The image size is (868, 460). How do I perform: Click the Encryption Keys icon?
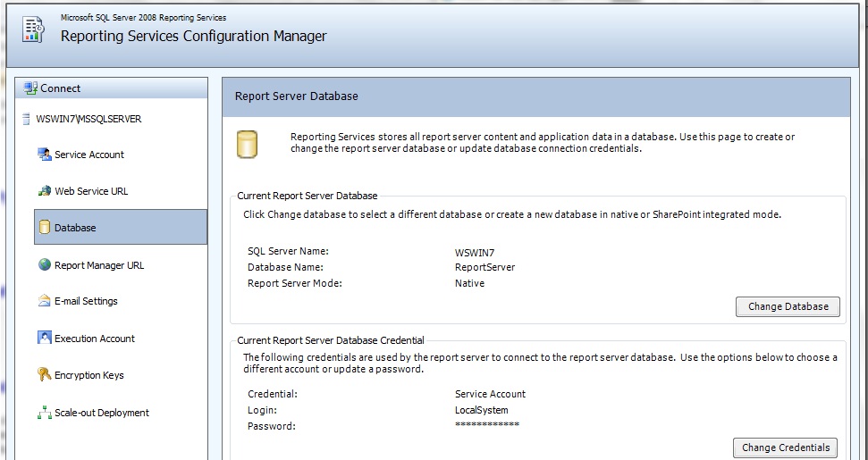[45, 375]
